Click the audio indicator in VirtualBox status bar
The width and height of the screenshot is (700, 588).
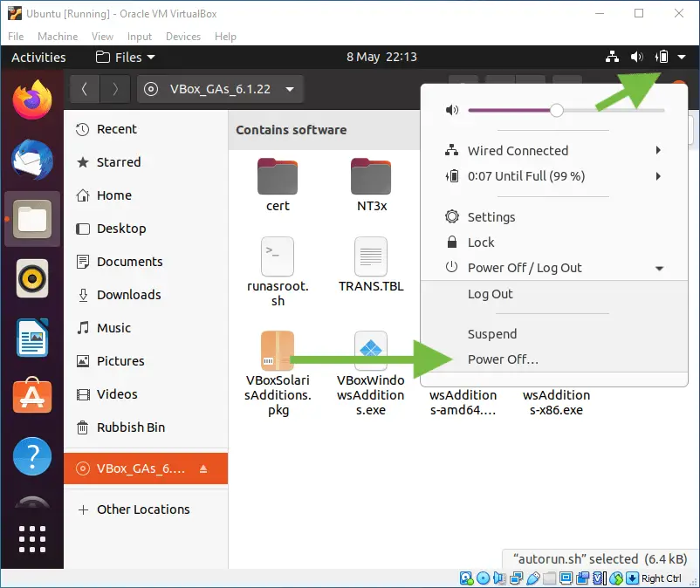point(499,578)
